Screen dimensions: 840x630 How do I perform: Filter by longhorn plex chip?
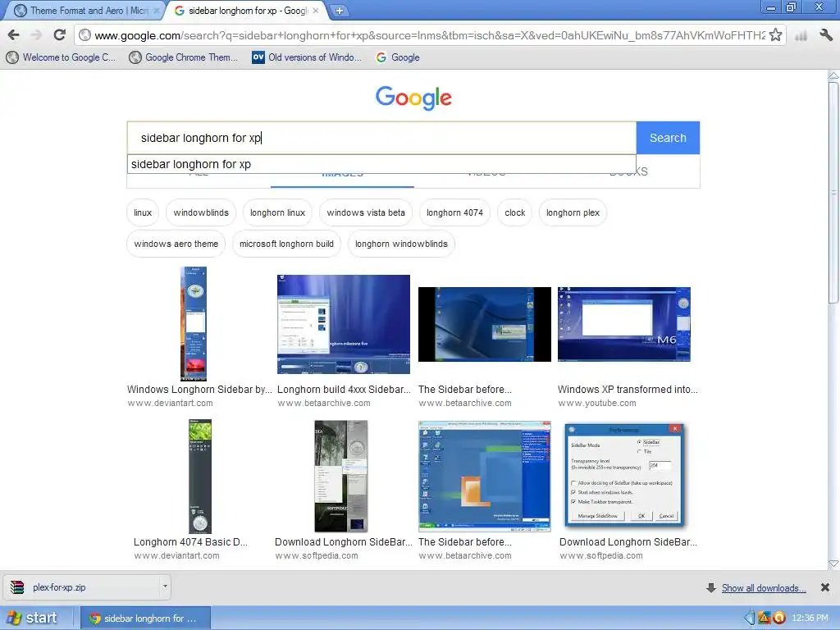tap(573, 212)
